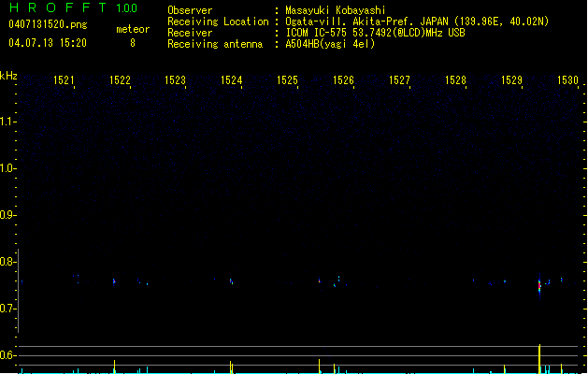
Task: Click time axis marker 1525
Action: (x=287, y=80)
